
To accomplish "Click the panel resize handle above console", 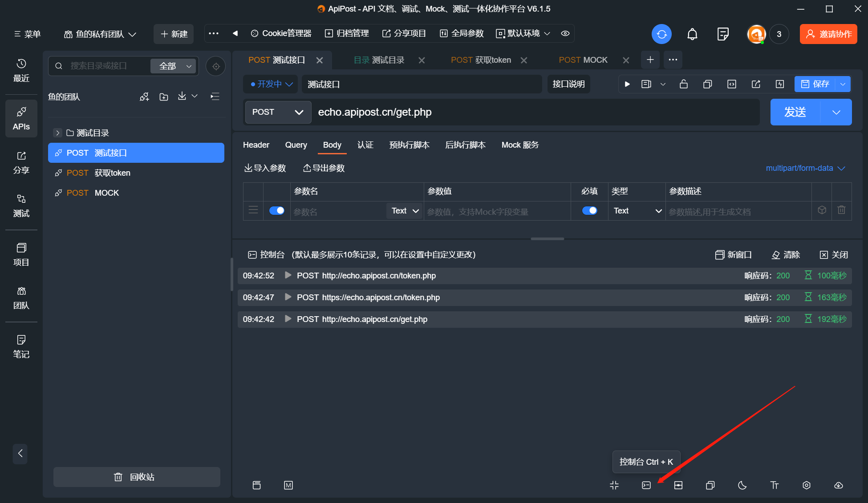I will click(x=547, y=239).
